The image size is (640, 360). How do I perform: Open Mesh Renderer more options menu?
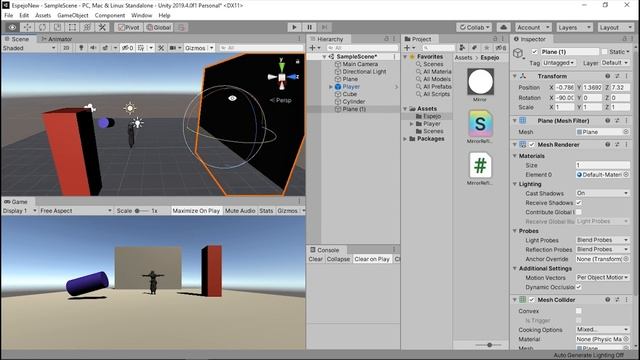(627, 144)
